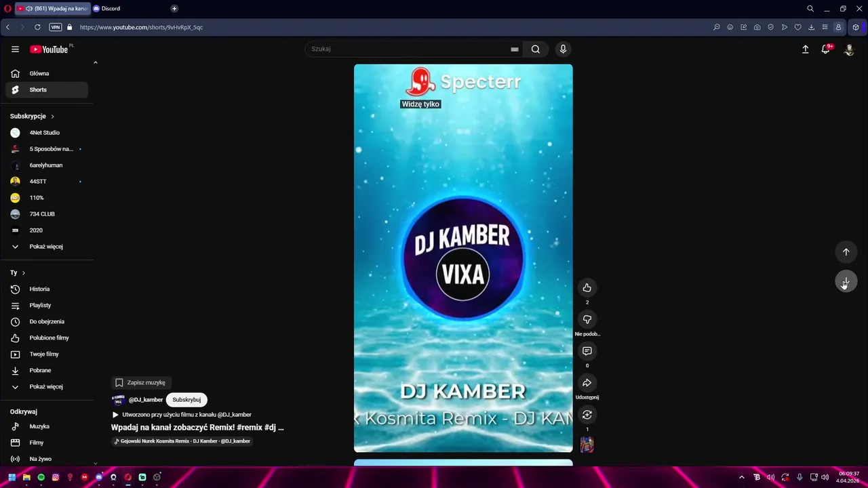Expand subscriptions with Pokaż więcej
The width and height of the screenshot is (868, 488).
coord(47,247)
